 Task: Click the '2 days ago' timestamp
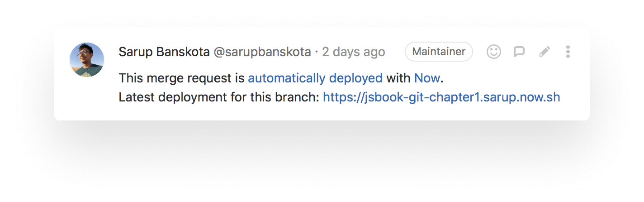pyautogui.click(x=353, y=52)
